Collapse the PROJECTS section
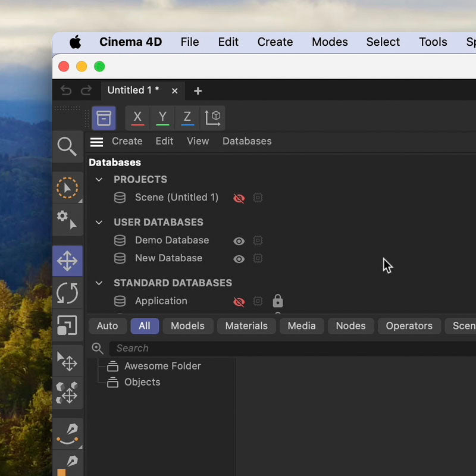This screenshot has height=476, width=476. [x=99, y=180]
